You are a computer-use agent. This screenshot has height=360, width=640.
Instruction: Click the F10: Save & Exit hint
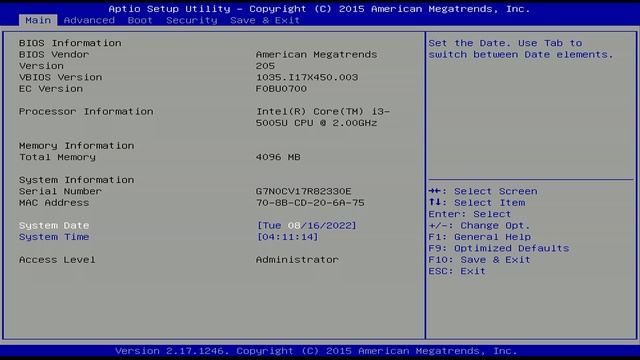479,260
